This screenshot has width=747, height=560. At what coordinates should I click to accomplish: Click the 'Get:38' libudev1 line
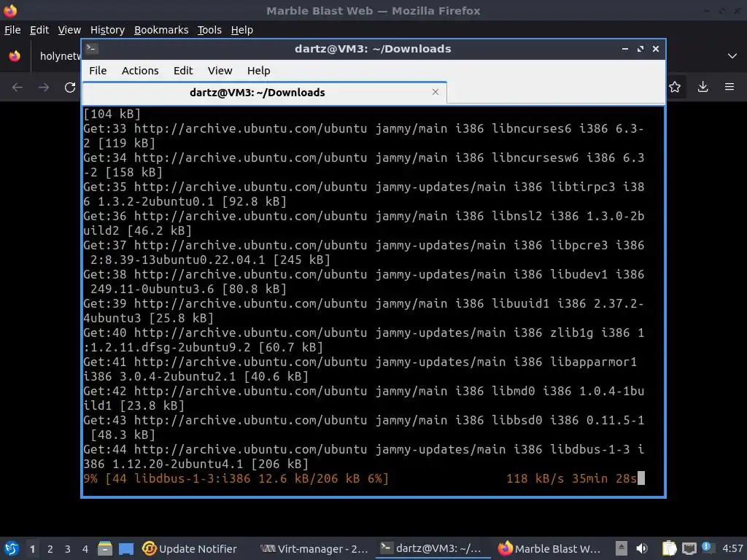coord(363,281)
